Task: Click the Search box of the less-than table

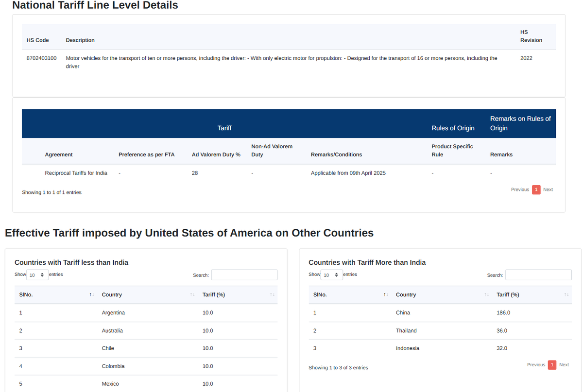Action: click(x=244, y=274)
